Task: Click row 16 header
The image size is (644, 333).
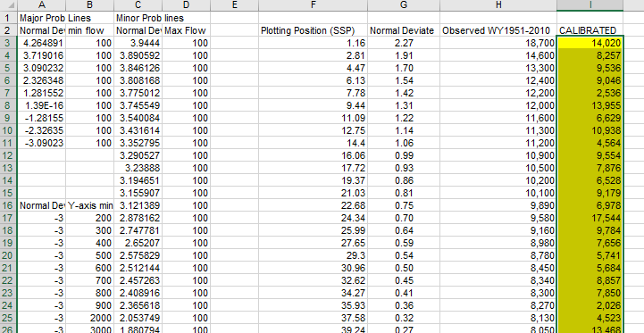Action: click(8, 205)
